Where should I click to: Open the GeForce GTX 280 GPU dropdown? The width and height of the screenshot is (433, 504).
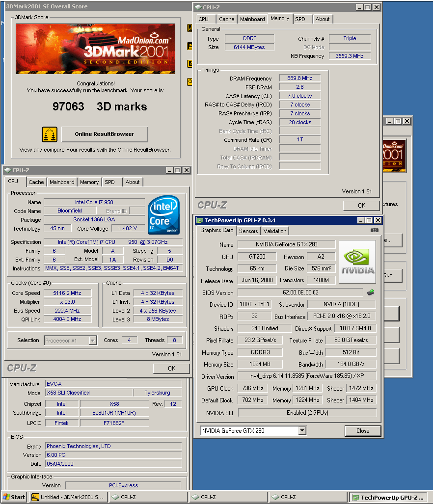click(x=302, y=431)
